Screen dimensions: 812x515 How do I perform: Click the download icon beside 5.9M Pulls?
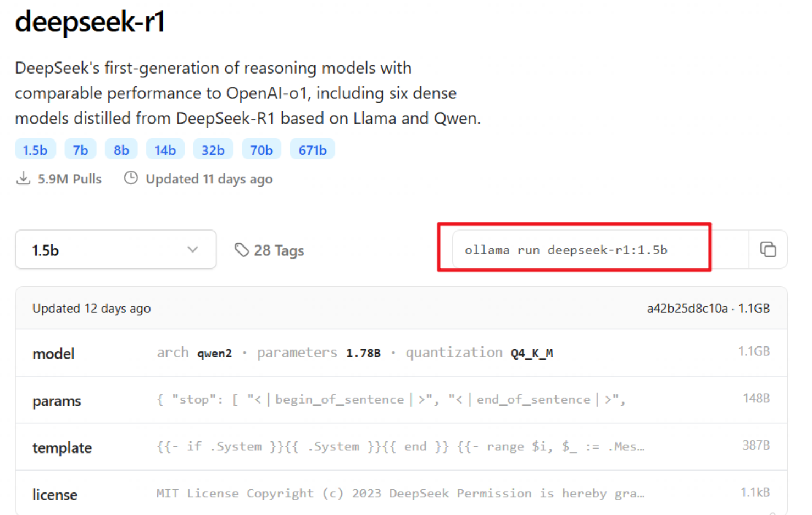(x=23, y=178)
